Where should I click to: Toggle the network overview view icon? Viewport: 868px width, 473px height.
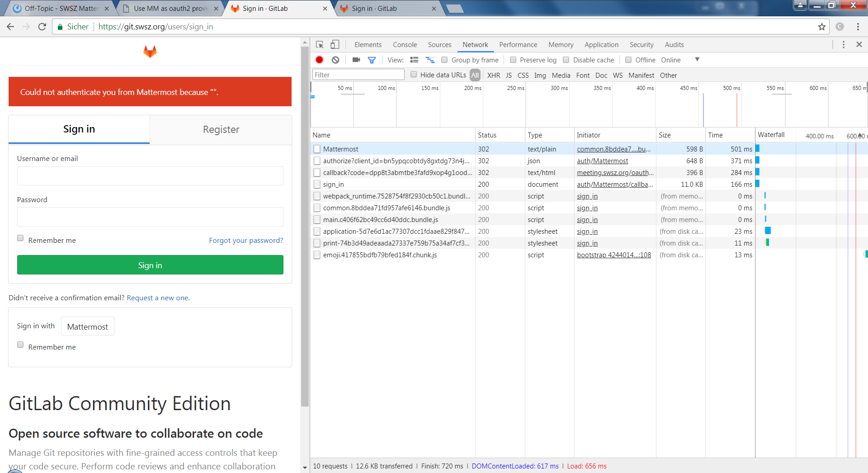point(430,60)
